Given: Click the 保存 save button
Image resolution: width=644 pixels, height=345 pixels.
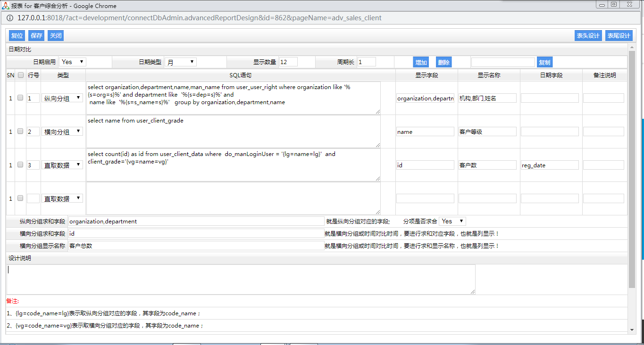Looking at the screenshot, I should click(x=36, y=36).
